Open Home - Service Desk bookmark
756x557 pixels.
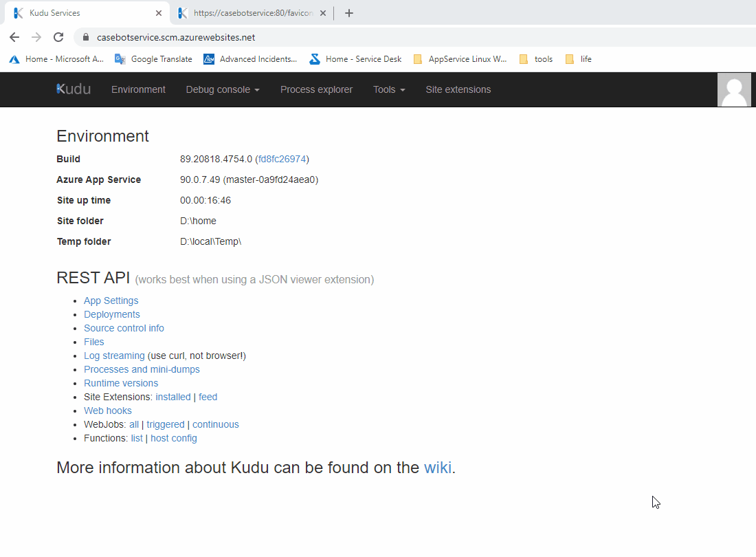tap(355, 59)
